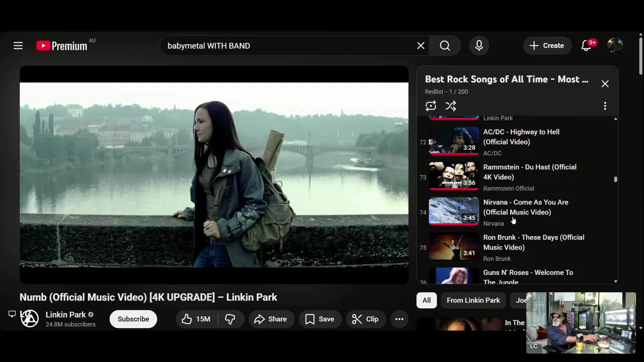Play Rammstein - Du Hast
The width and height of the screenshot is (644, 362).
pos(530,172)
